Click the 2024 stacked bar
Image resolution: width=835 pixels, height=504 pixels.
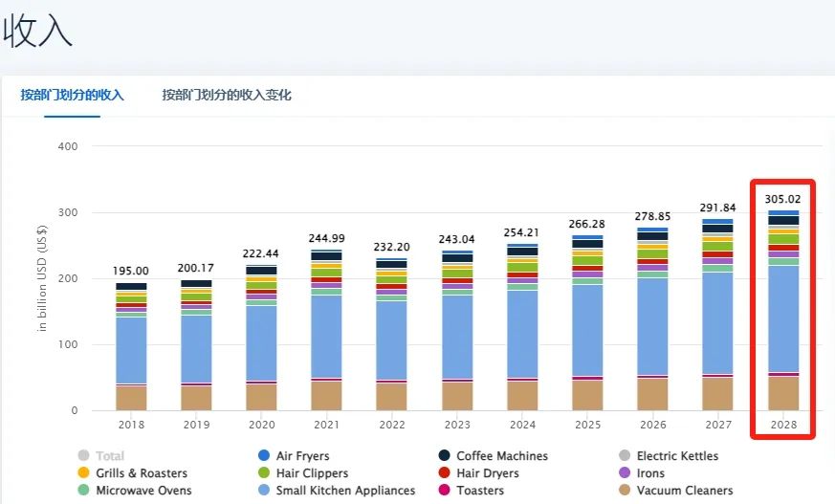pos(522,327)
